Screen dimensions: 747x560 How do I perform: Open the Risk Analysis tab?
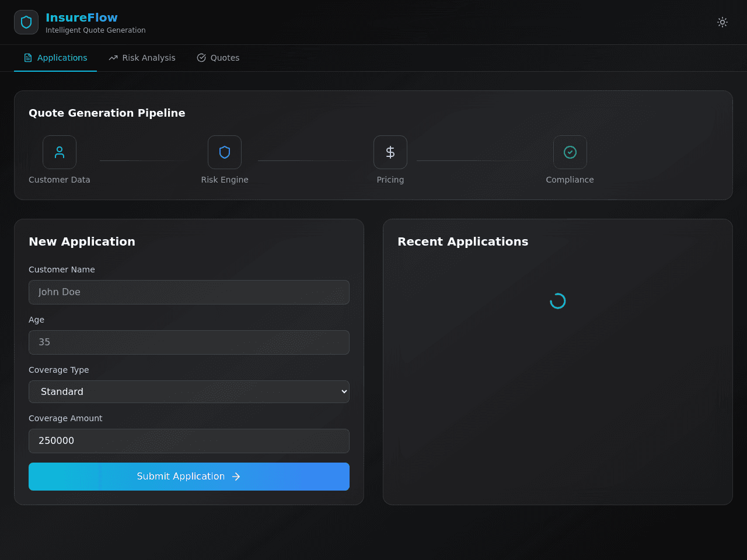click(x=142, y=58)
